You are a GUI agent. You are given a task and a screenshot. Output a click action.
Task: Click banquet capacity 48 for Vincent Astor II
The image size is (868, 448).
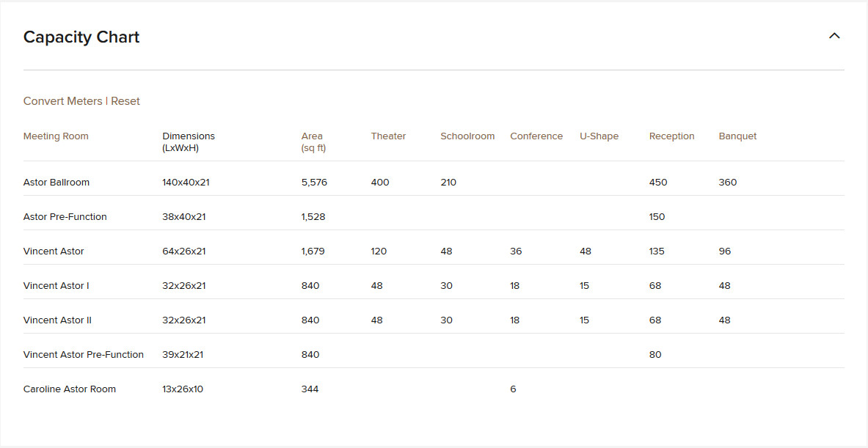[725, 320]
